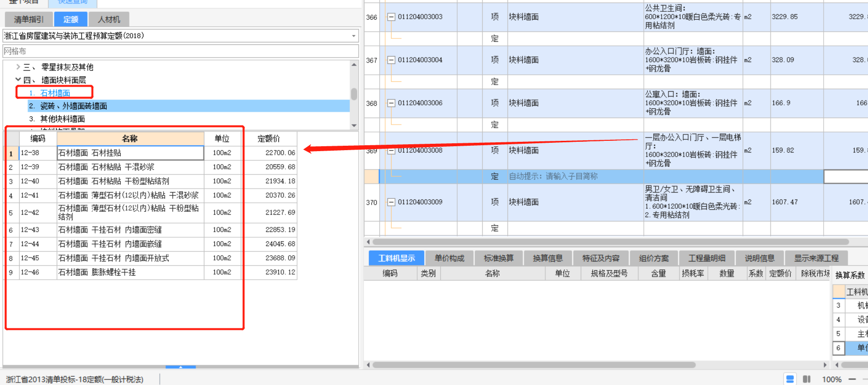Click the 单位 column header in quota table
Image resolution: width=868 pixels, height=385 pixels.
coord(222,139)
